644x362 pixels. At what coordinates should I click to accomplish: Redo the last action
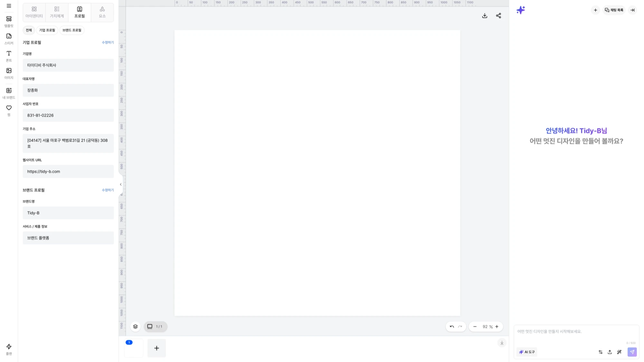460,327
